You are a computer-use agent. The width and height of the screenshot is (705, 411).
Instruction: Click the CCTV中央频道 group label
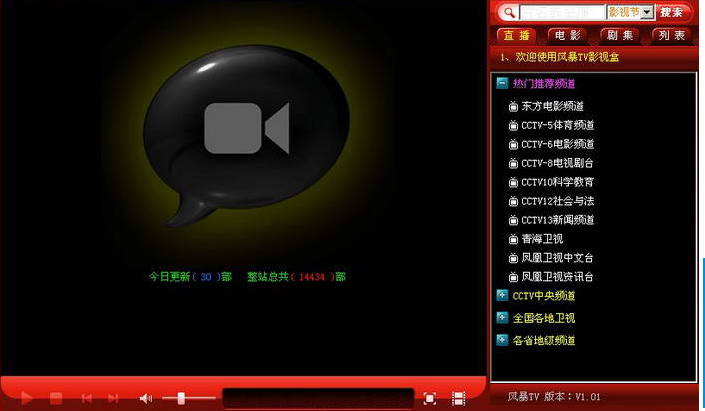[x=544, y=295]
